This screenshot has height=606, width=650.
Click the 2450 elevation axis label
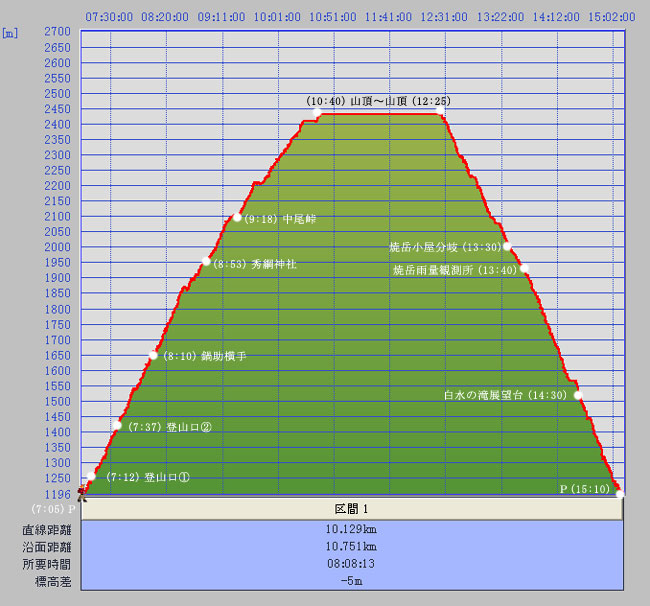click(x=58, y=109)
